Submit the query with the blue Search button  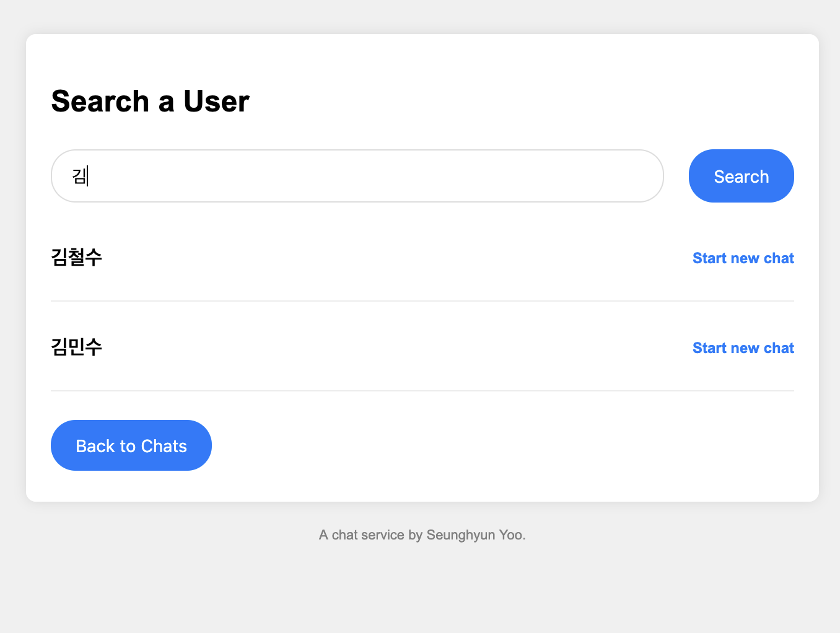741,176
